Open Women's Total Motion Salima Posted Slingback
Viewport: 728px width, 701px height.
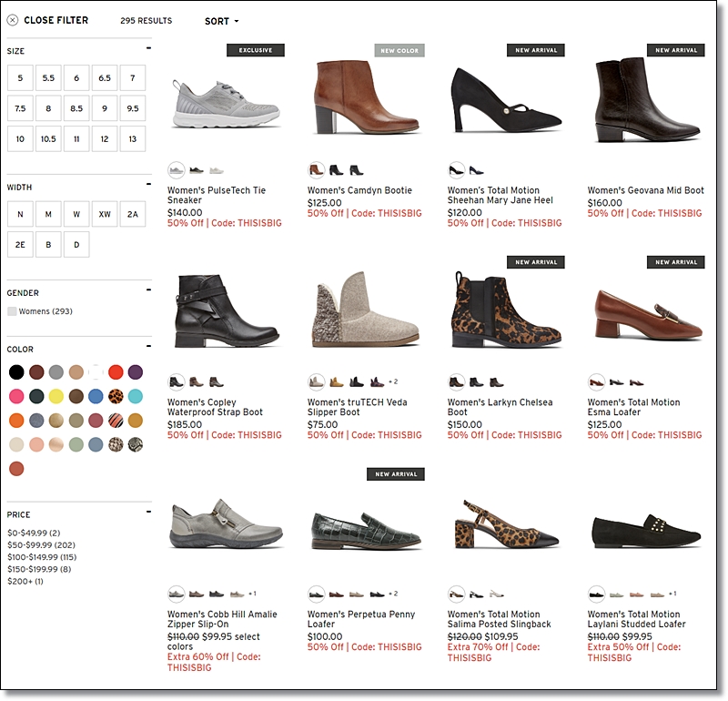point(499,619)
